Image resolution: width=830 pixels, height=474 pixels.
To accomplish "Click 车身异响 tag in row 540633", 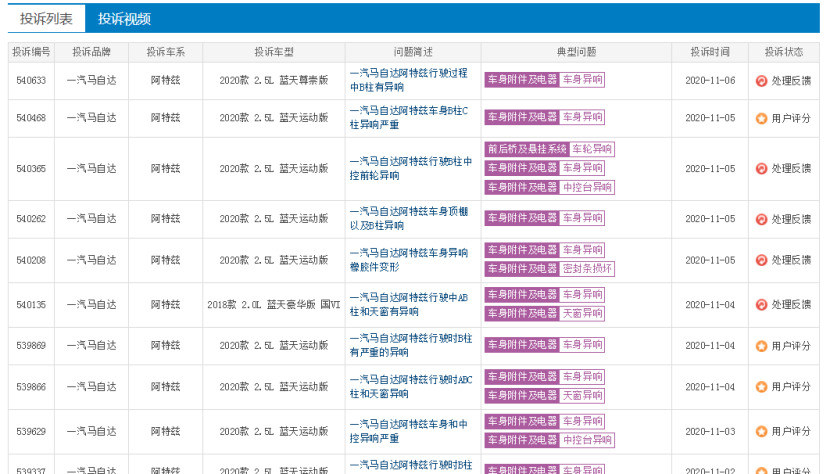I will click(582, 80).
